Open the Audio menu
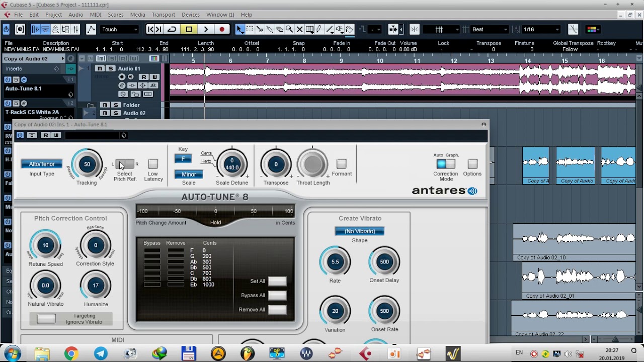644x362 pixels. pos(76,15)
